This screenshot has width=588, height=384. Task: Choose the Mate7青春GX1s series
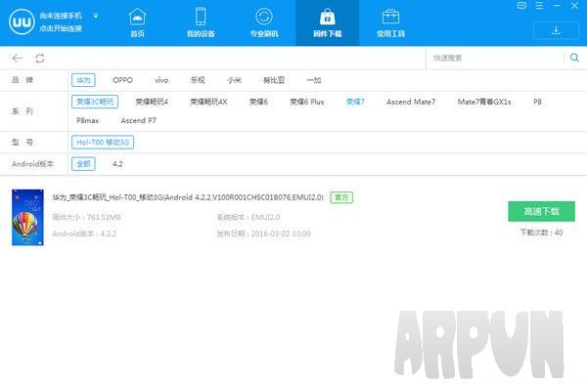[x=484, y=102]
